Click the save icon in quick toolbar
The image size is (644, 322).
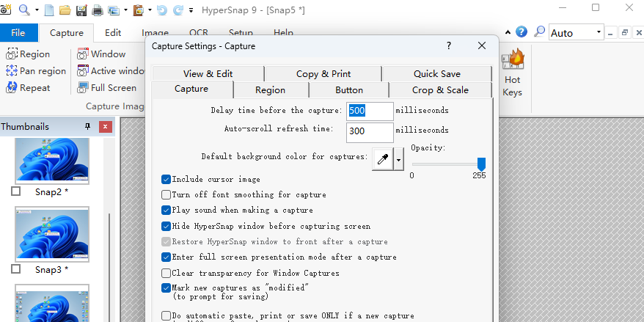point(81,10)
